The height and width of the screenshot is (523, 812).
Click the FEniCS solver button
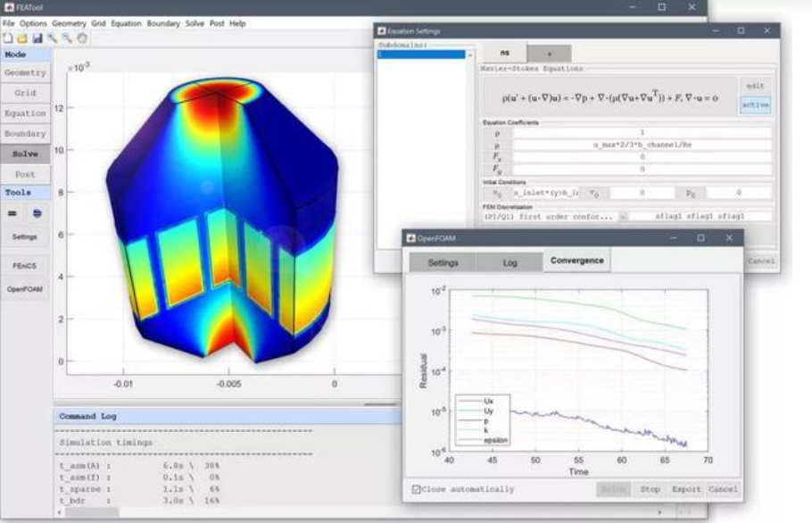(x=25, y=266)
